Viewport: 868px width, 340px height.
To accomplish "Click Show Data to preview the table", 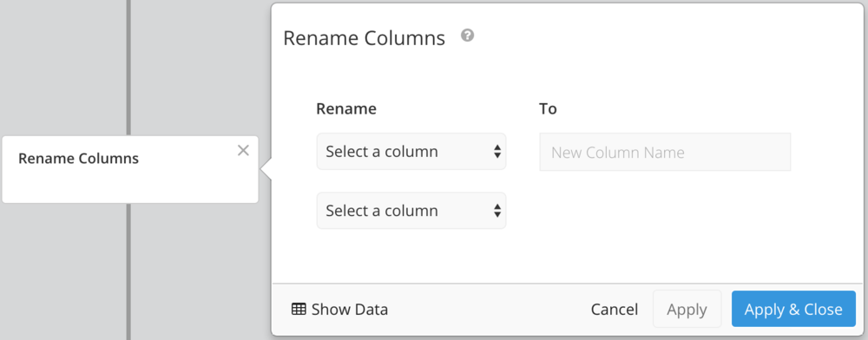I will [x=339, y=309].
